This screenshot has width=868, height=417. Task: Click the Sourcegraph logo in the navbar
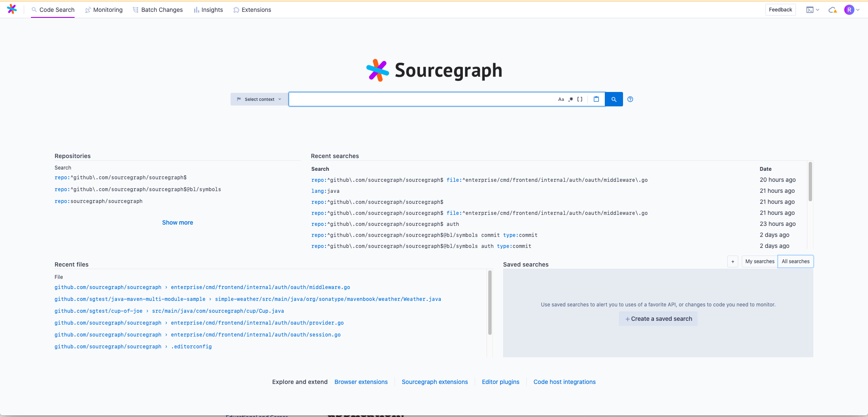pos(12,9)
